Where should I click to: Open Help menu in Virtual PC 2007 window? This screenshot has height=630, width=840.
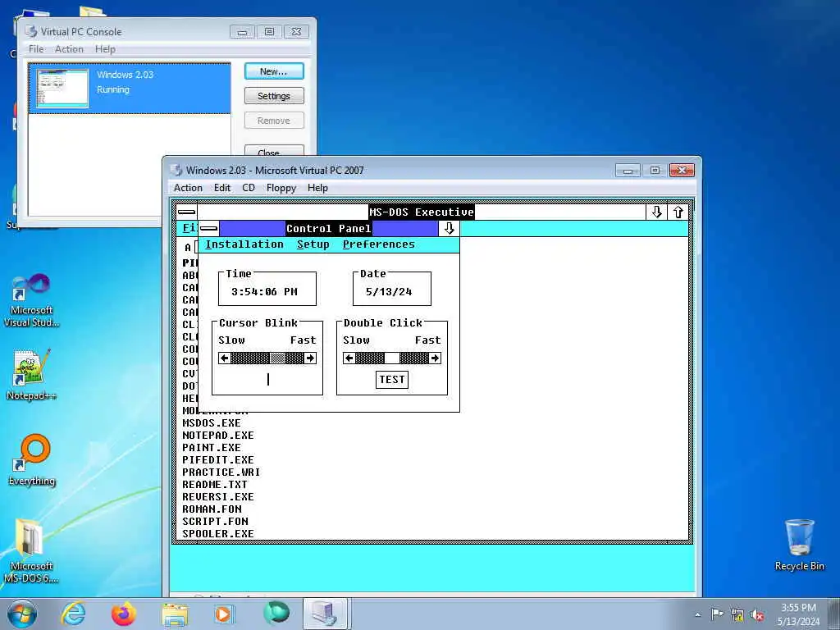[317, 188]
